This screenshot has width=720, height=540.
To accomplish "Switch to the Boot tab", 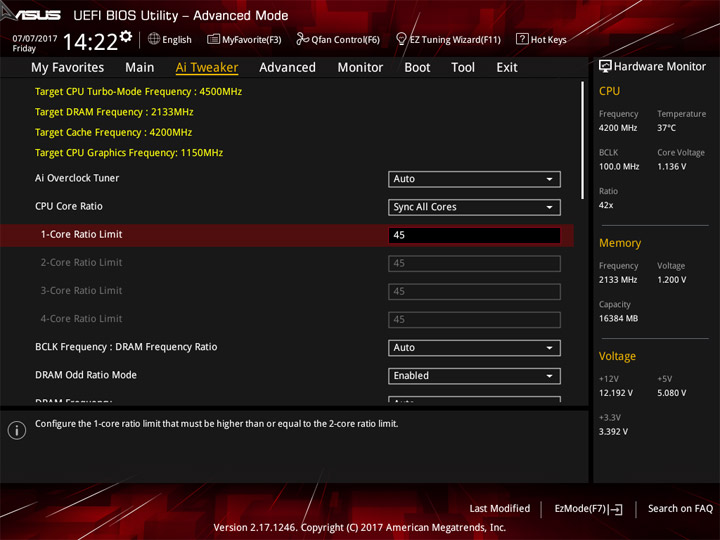I will click(x=417, y=68).
